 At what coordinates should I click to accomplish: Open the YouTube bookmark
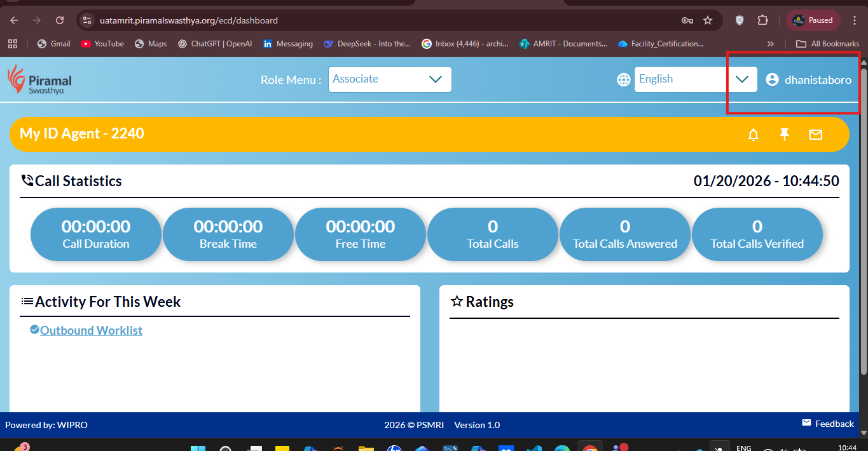[102, 44]
